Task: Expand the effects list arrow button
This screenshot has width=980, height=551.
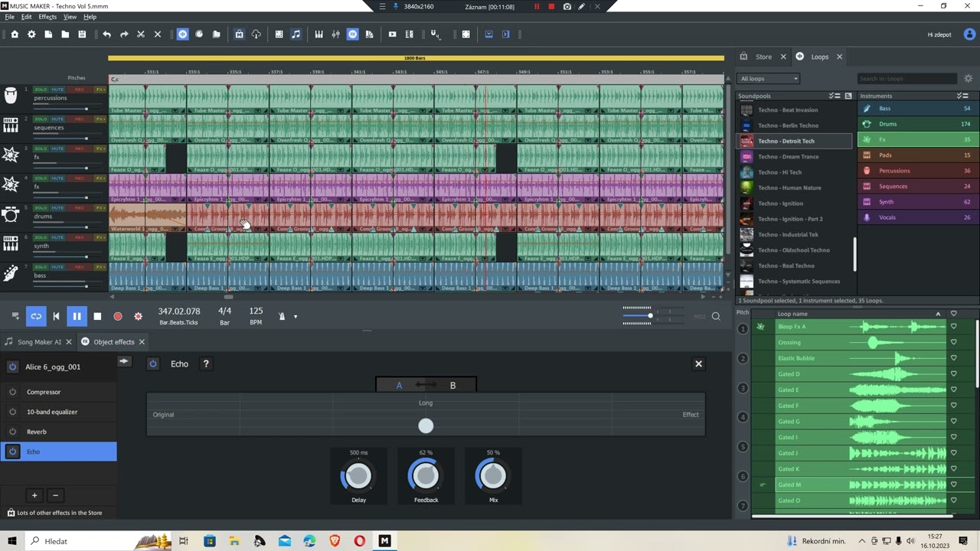Action: (124, 361)
